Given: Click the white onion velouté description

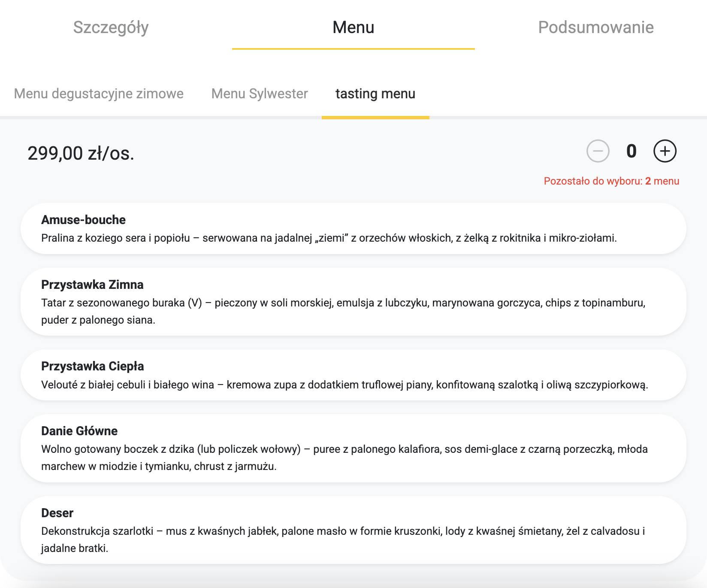Looking at the screenshot, I should (344, 385).
